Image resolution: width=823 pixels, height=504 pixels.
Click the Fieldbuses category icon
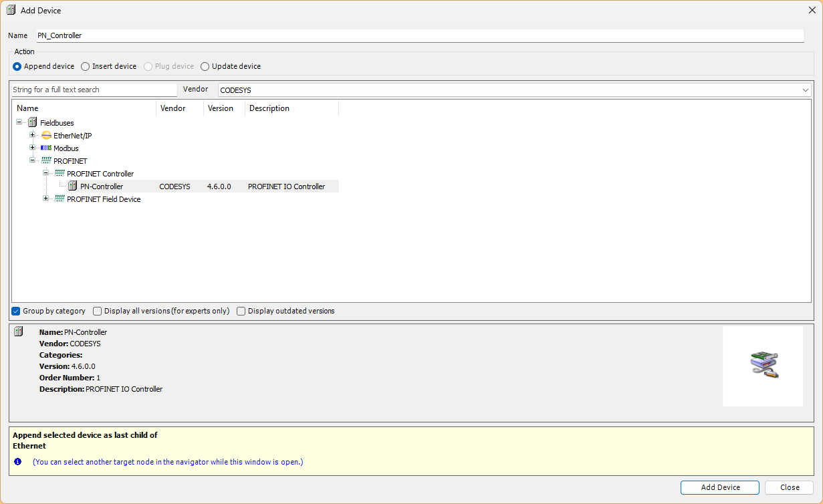pyautogui.click(x=32, y=123)
